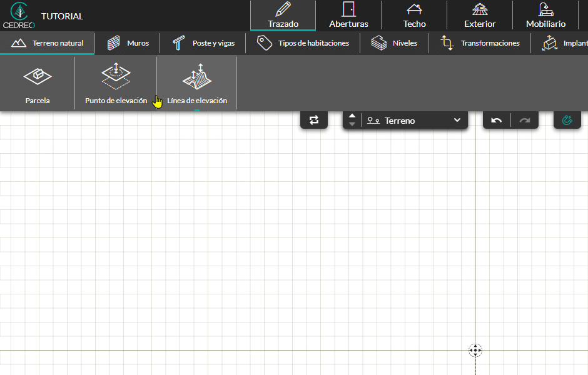588x375 pixels.
Task: Select the Muros submenu
Action: click(128, 43)
